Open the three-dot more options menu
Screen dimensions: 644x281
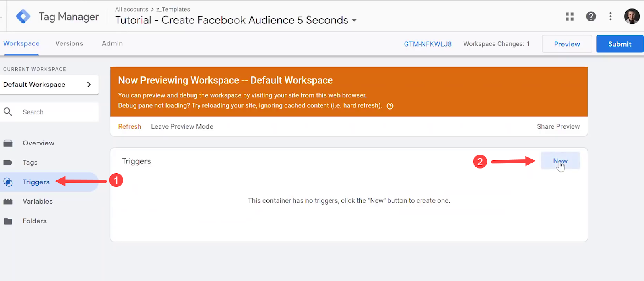click(611, 17)
